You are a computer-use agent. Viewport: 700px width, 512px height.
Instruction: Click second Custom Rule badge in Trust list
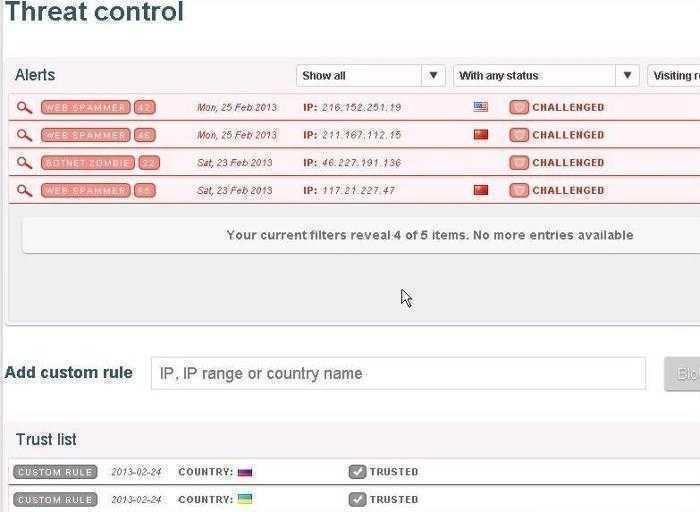click(55, 500)
